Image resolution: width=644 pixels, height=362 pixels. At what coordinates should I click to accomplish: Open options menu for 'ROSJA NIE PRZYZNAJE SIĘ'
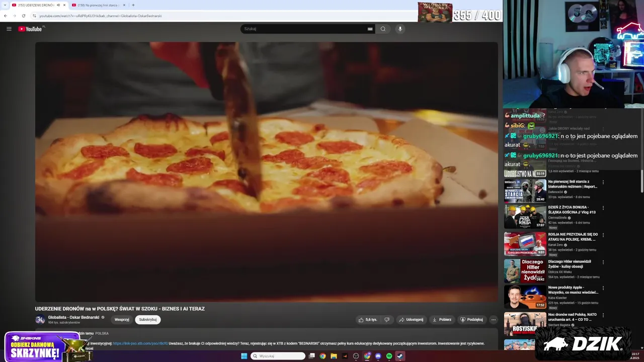click(603, 235)
